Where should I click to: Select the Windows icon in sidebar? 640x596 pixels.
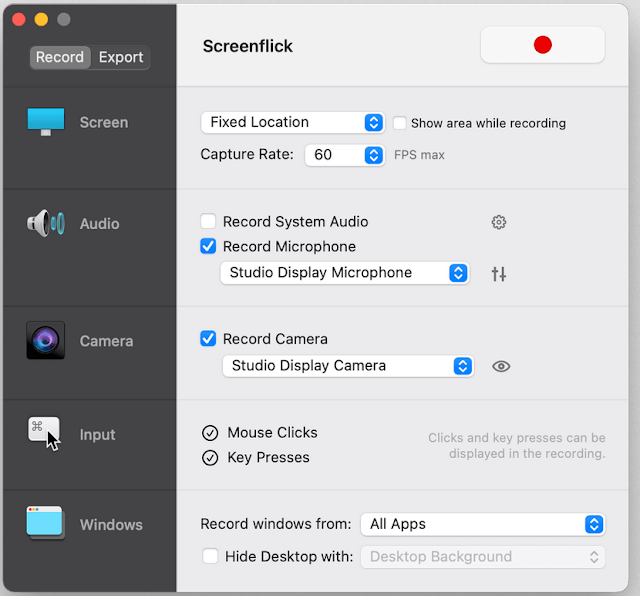45,523
